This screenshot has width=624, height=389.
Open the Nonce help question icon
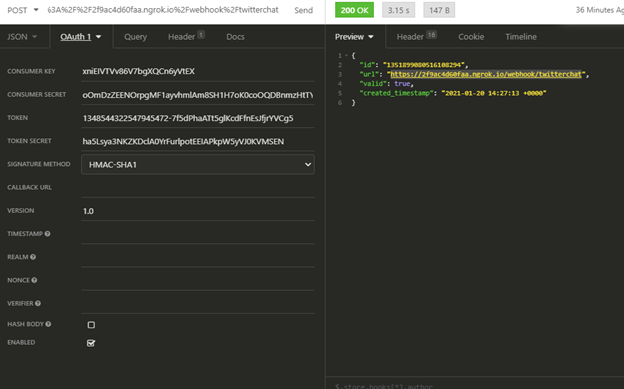(x=34, y=280)
